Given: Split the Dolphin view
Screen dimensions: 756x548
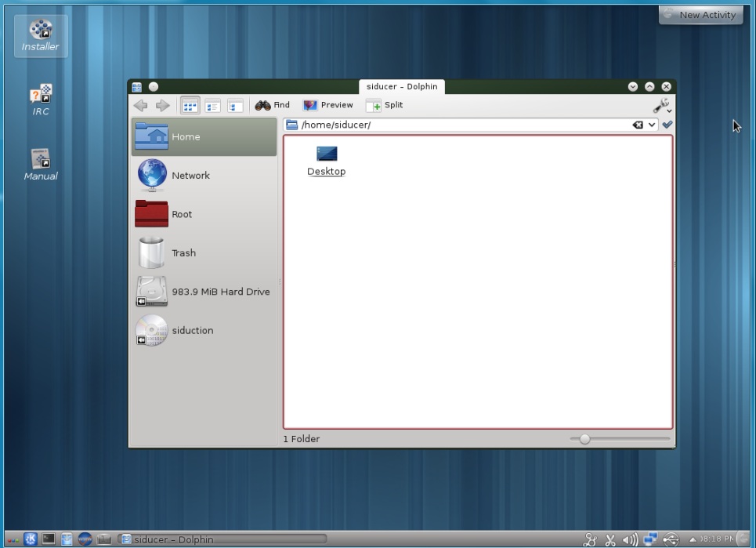Looking at the screenshot, I should point(385,105).
